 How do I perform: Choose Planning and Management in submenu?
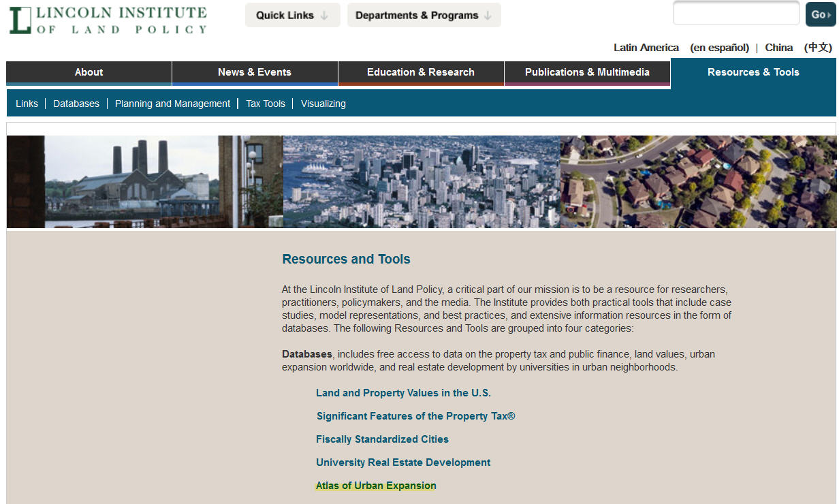(172, 104)
